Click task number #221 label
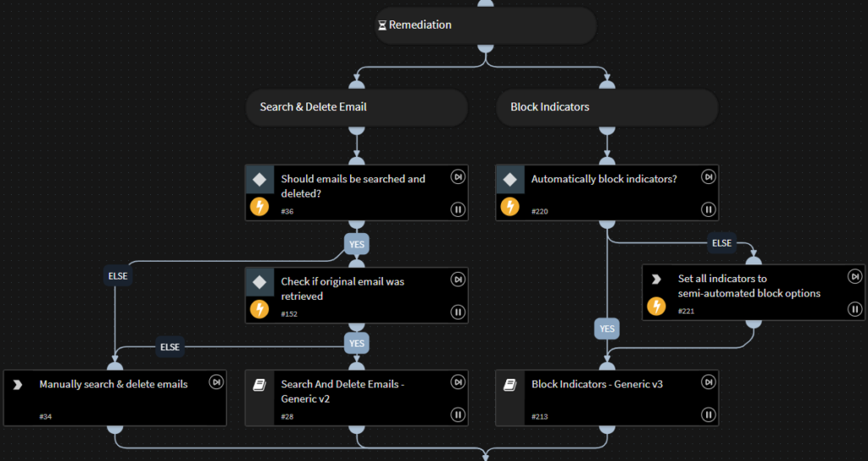 coord(686,312)
